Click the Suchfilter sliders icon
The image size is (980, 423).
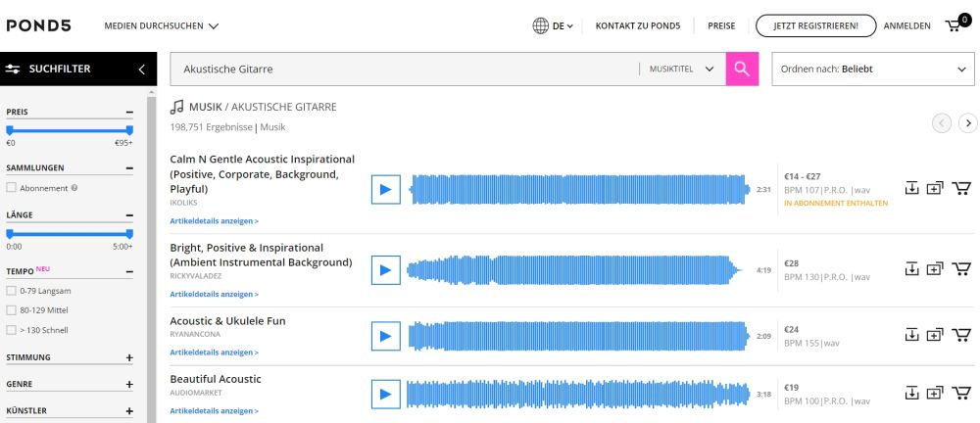point(13,70)
